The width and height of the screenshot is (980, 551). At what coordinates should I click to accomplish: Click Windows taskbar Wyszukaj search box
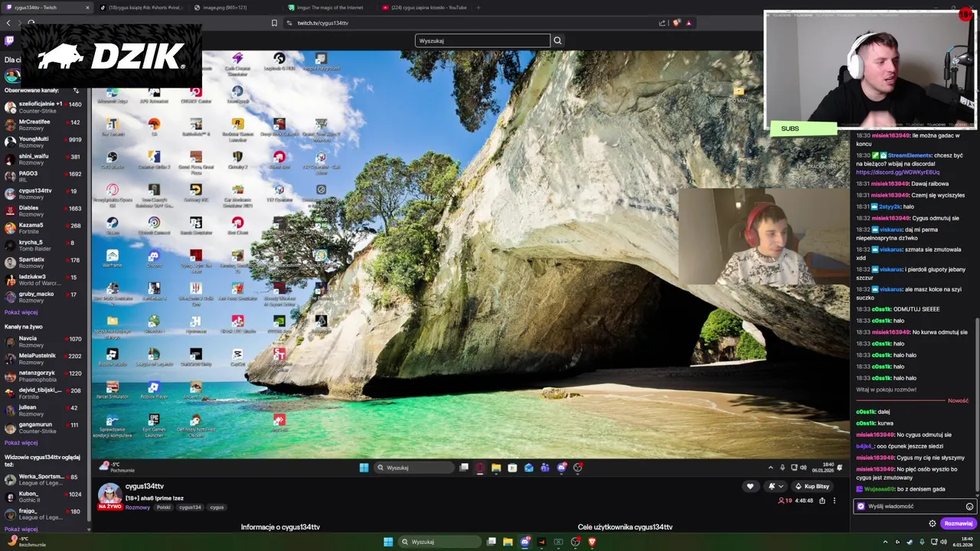(440, 542)
